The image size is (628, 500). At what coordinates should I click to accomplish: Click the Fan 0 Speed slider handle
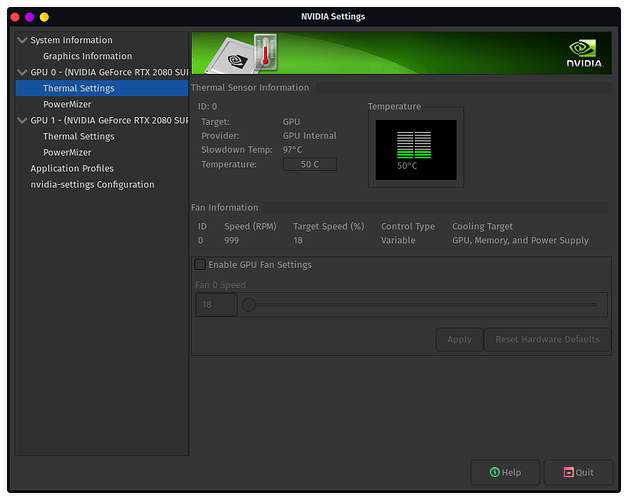coord(249,304)
